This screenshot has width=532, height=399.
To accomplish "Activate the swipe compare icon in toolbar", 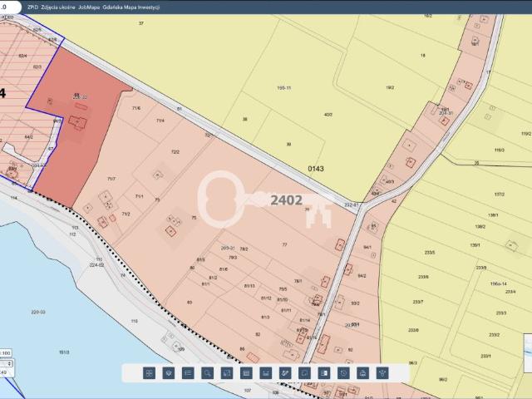I will click(x=324, y=373).
